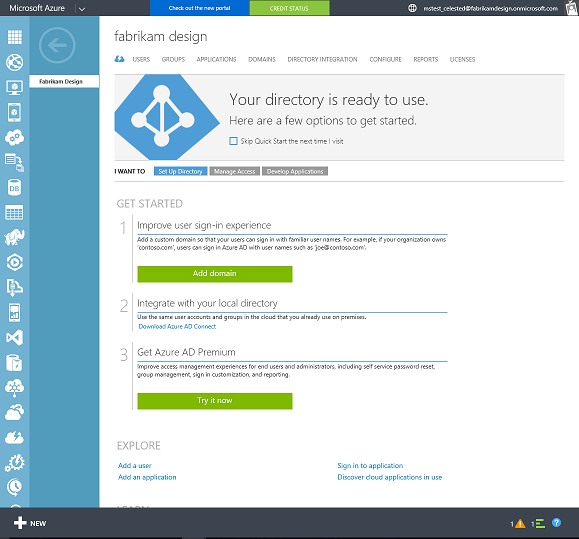Select the HDInsight elephant sidebar icon

[x=14, y=237]
